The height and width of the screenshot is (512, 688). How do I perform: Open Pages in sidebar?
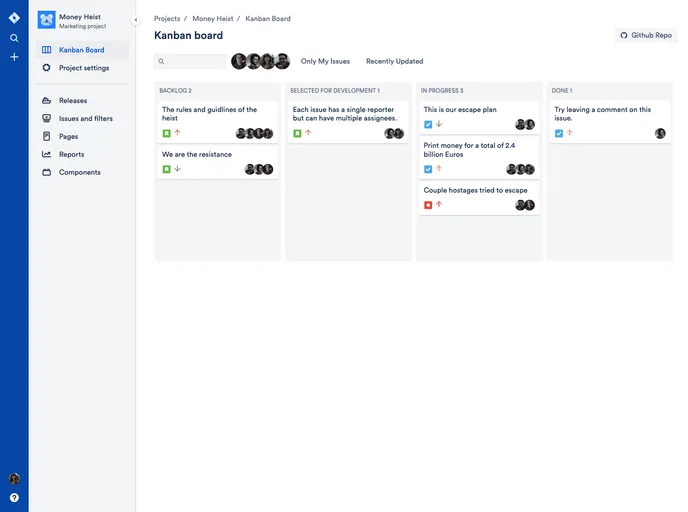[x=82, y=136]
